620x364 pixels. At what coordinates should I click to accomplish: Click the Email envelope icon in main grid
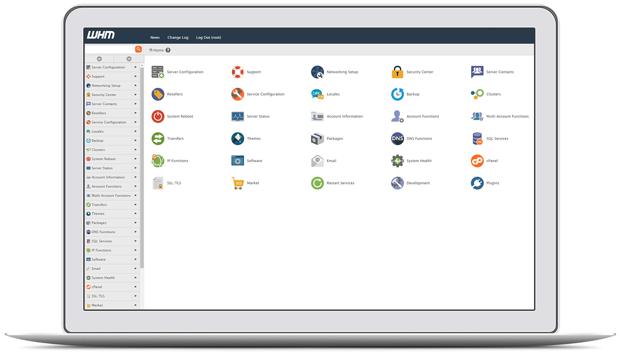point(318,161)
